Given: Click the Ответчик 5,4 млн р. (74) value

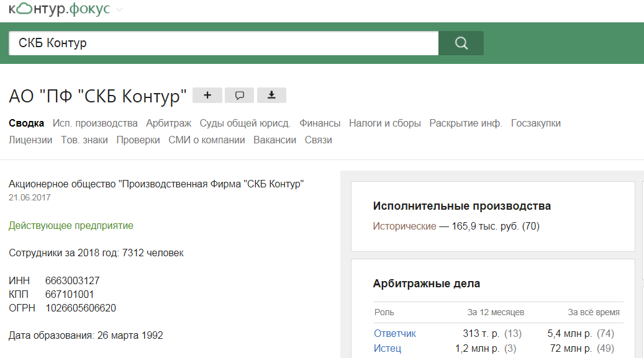Looking at the screenshot, I should (x=581, y=333).
